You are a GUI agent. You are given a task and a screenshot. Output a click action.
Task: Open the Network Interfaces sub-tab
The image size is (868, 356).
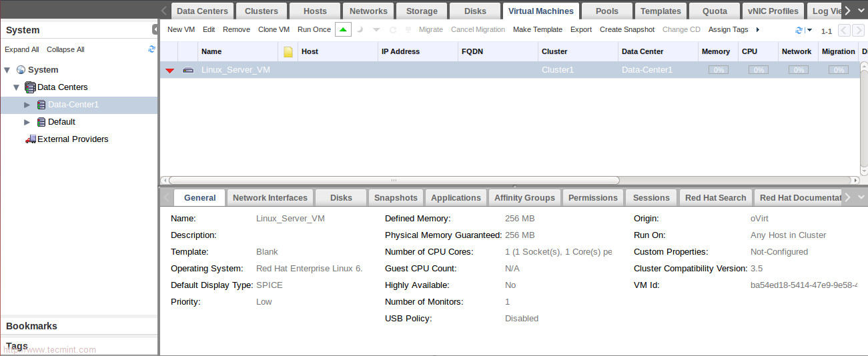tap(270, 197)
